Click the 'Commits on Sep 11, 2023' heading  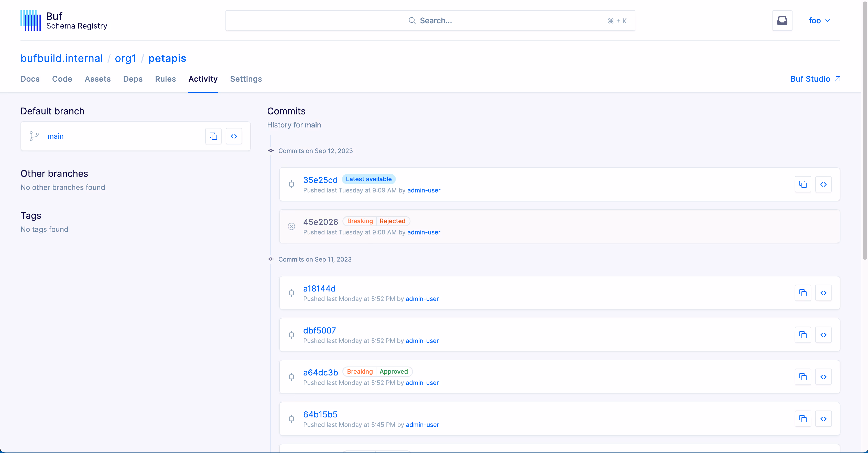pos(315,259)
